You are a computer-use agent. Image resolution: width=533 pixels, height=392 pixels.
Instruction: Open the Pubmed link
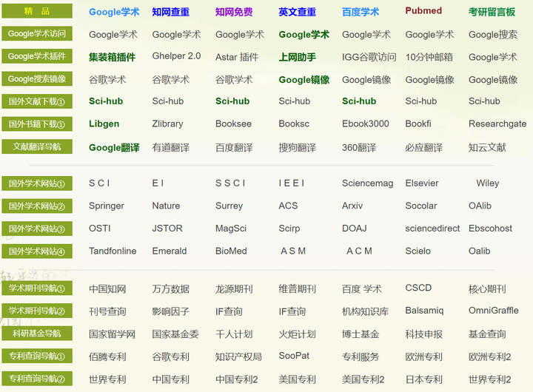pyautogui.click(x=423, y=11)
